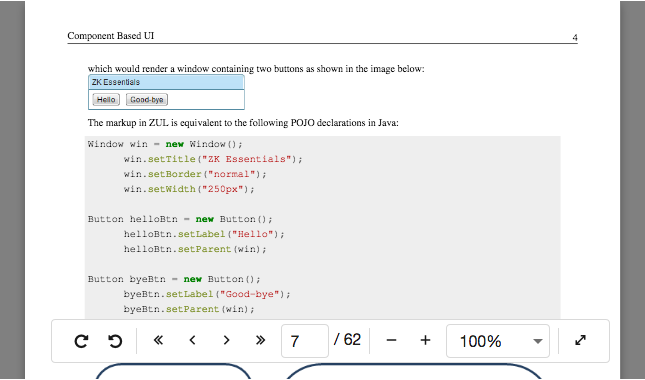The image size is (645, 380).
Task: Select the ZK Essentials window title bar
Action: 166,82
